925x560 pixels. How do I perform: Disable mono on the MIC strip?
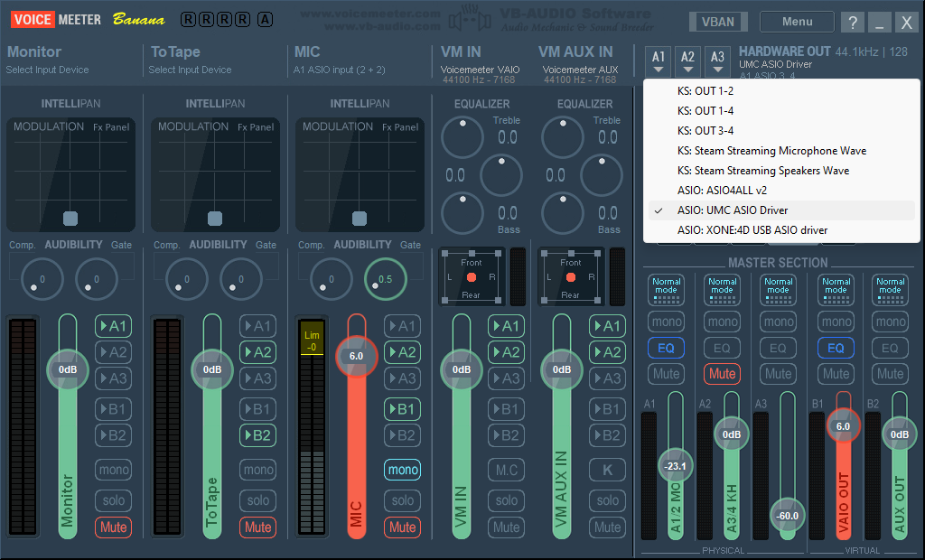402,470
